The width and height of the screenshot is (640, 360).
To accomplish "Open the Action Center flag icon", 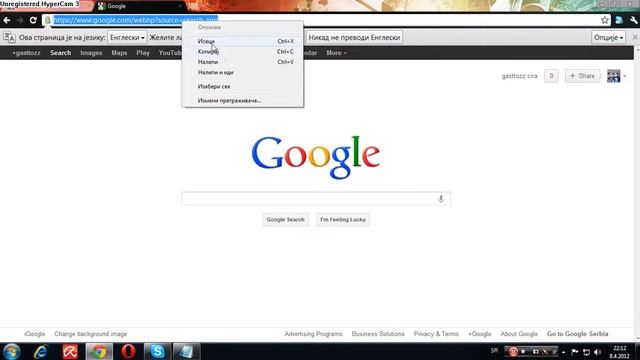I will 575,351.
